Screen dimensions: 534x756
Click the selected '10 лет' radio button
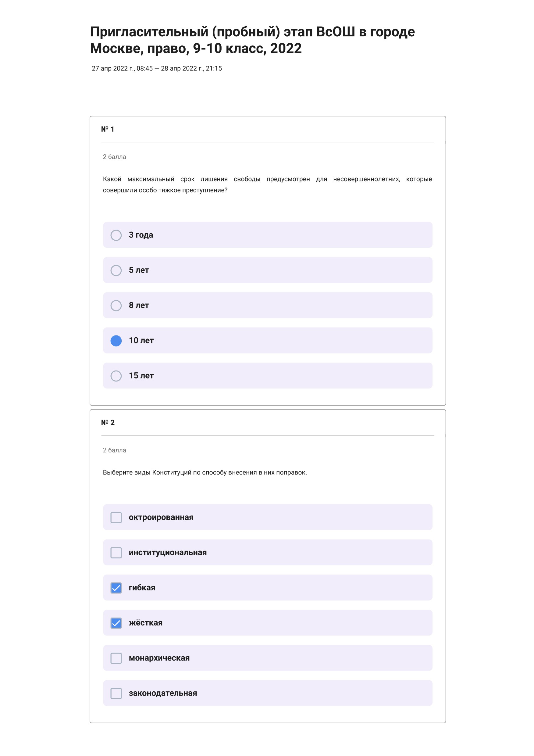(116, 340)
